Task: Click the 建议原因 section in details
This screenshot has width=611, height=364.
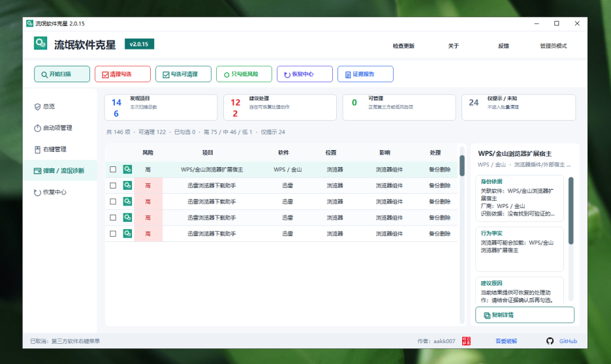Action: pyautogui.click(x=520, y=290)
